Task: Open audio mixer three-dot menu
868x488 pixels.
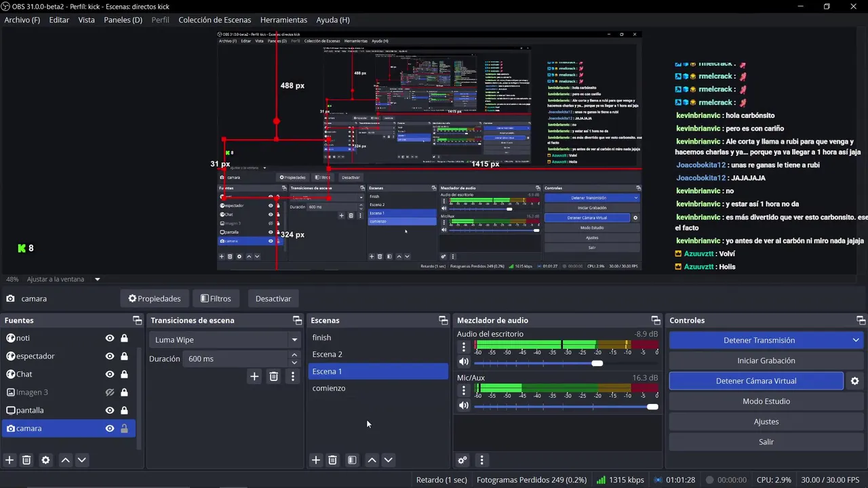Action: pos(481,460)
